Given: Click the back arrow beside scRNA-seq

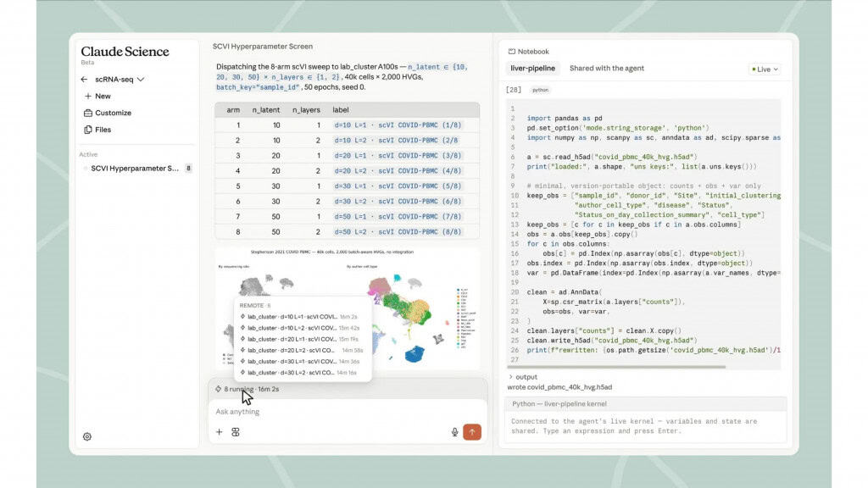Looking at the screenshot, I should click(84, 79).
